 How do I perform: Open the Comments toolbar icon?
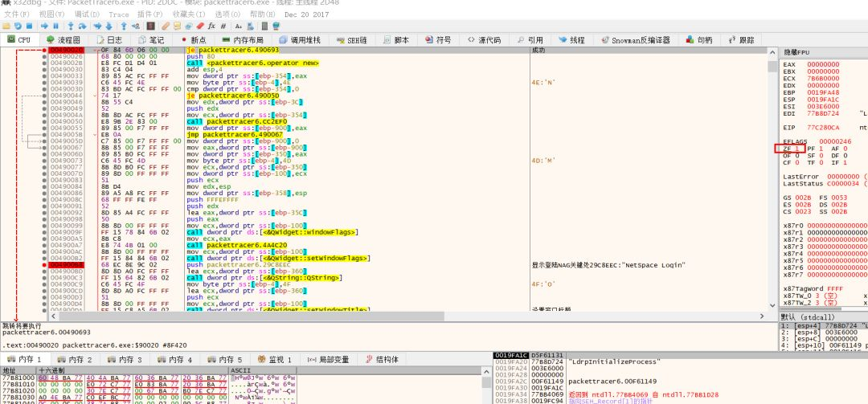[177, 26]
